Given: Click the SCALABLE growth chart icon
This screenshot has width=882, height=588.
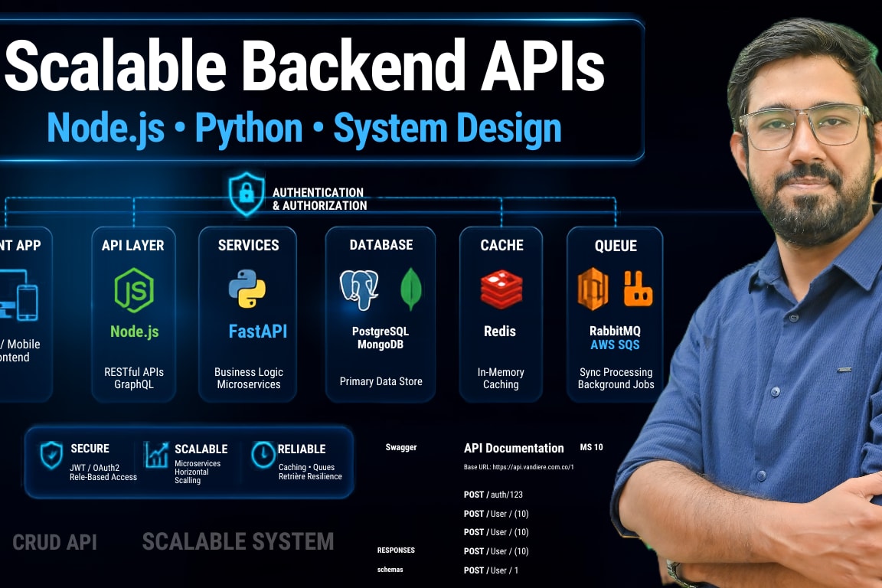Looking at the screenshot, I should pyautogui.click(x=156, y=455).
